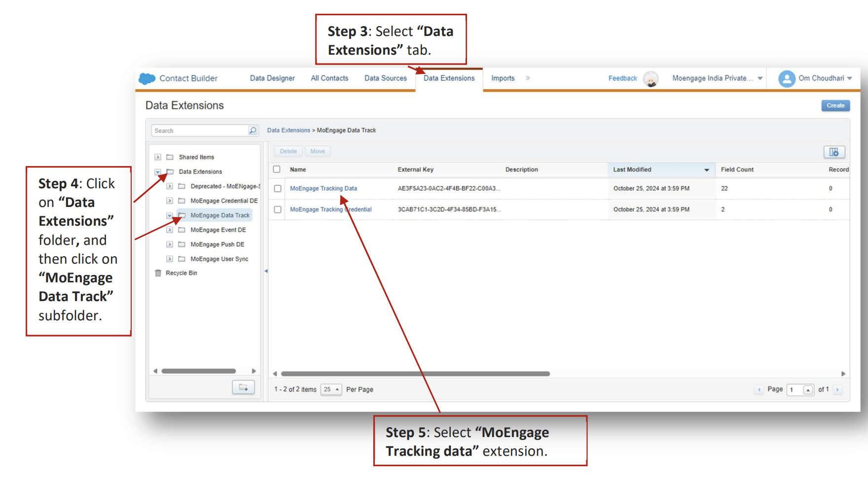This screenshot has height=477, width=868.
Task: Collapse the Data Extensions tree node
Action: point(158,172)
